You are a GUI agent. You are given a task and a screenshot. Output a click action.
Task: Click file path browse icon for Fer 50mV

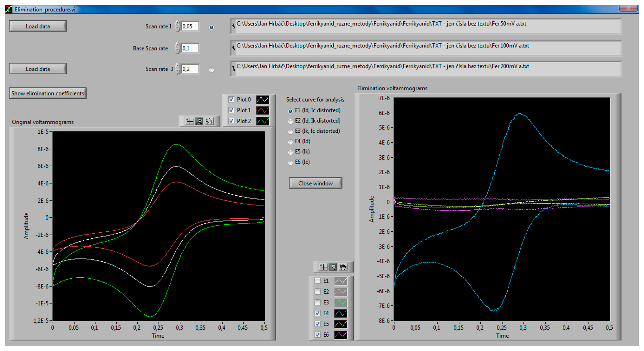click(233, 26)
